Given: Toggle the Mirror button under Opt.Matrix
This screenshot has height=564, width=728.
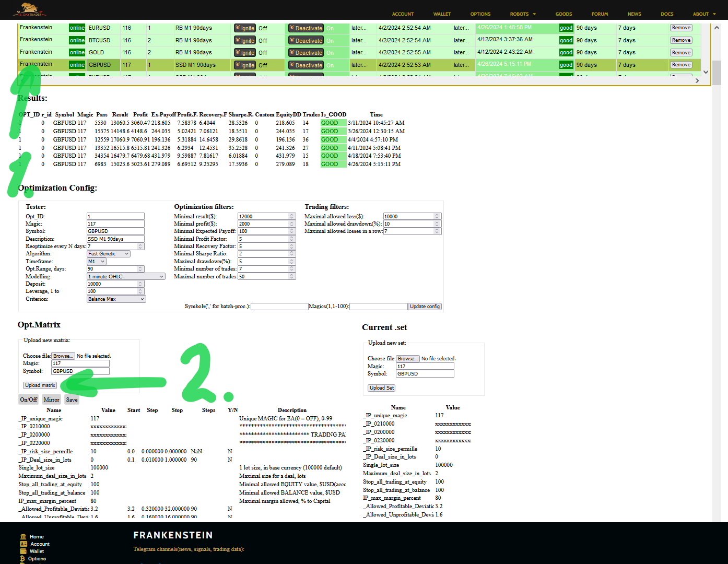Looking at the screenshot, I should [x=51, y=399].
